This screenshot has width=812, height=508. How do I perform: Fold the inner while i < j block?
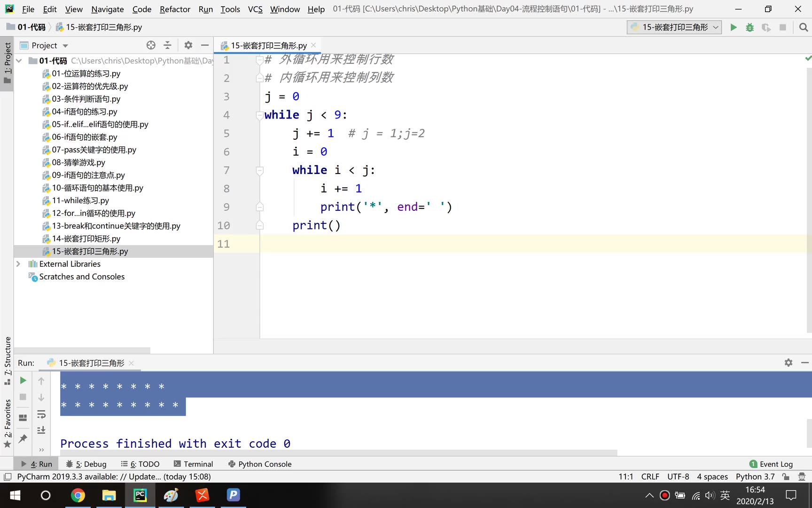pyautogui.click(x=259, y=170)
